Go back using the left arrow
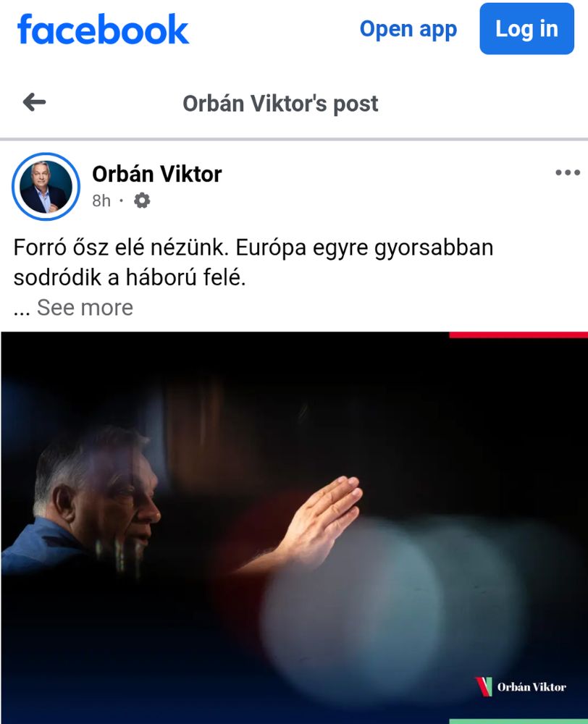Screen dimensions: 588x724 tap(34, 102)
